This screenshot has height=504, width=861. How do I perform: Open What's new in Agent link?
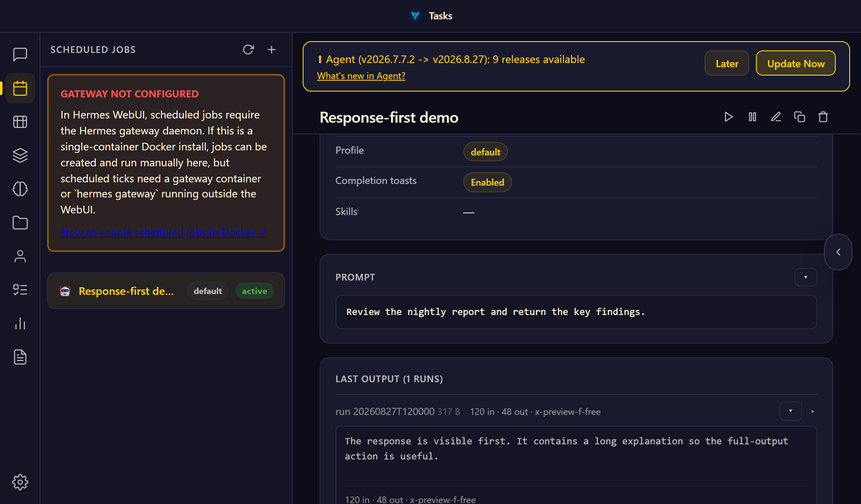click(361, 76)
